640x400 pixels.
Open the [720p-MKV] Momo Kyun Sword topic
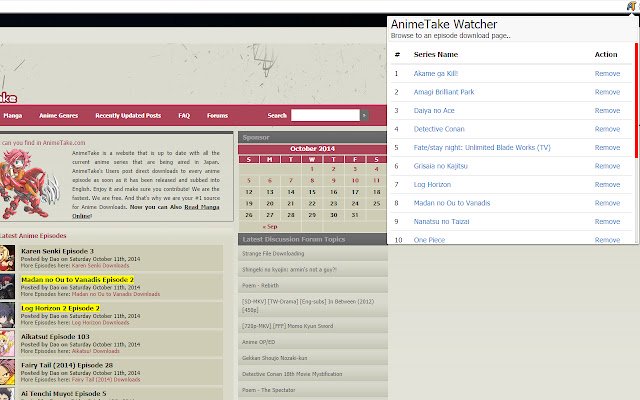pyautogui.click(x=287, y=326)
